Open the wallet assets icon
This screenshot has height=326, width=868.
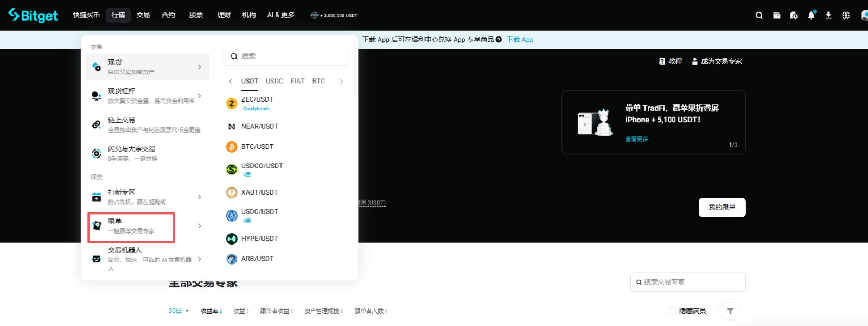point(776,15)
